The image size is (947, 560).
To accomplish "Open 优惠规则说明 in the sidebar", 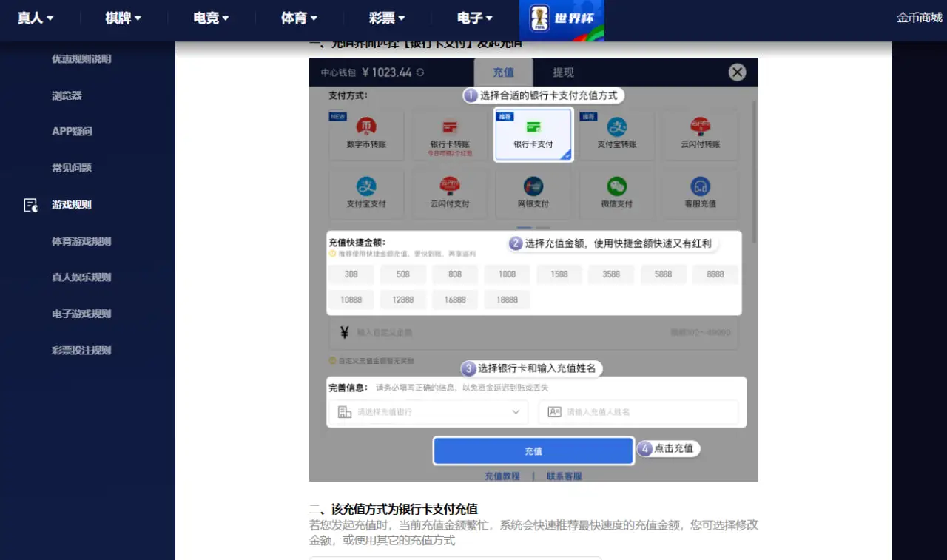I will pos(81,59).
